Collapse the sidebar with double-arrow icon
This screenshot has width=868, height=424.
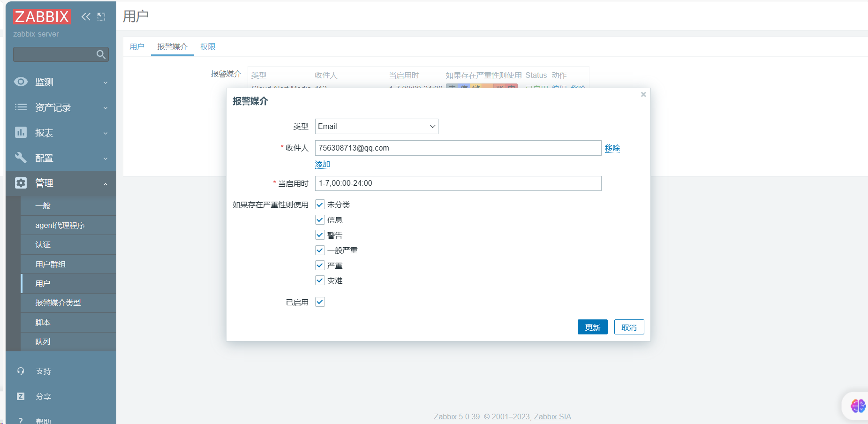coord(86,17)
